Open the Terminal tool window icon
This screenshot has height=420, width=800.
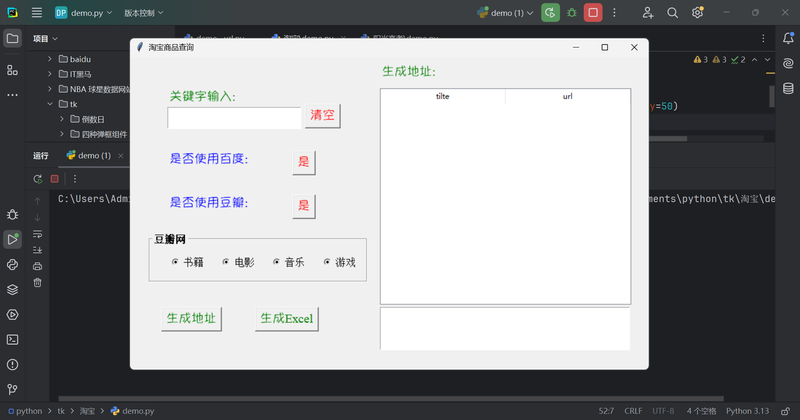13,340
